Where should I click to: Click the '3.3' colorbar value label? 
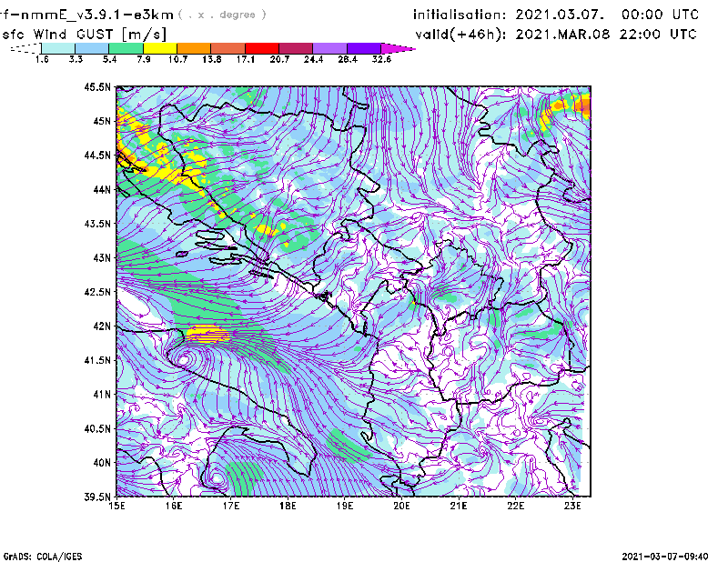pos(76,59)
